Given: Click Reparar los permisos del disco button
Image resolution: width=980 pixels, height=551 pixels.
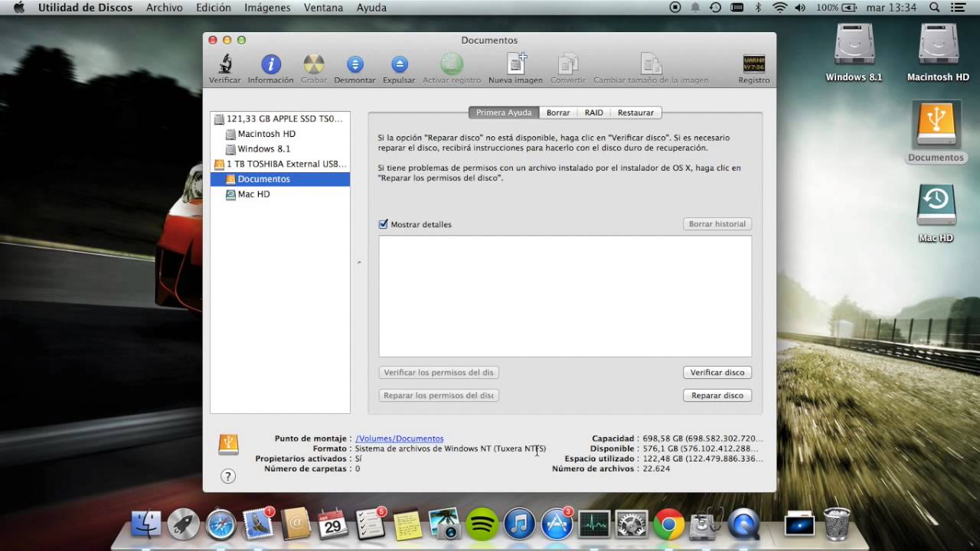Looking at the screenshot, I should [439, 396].
